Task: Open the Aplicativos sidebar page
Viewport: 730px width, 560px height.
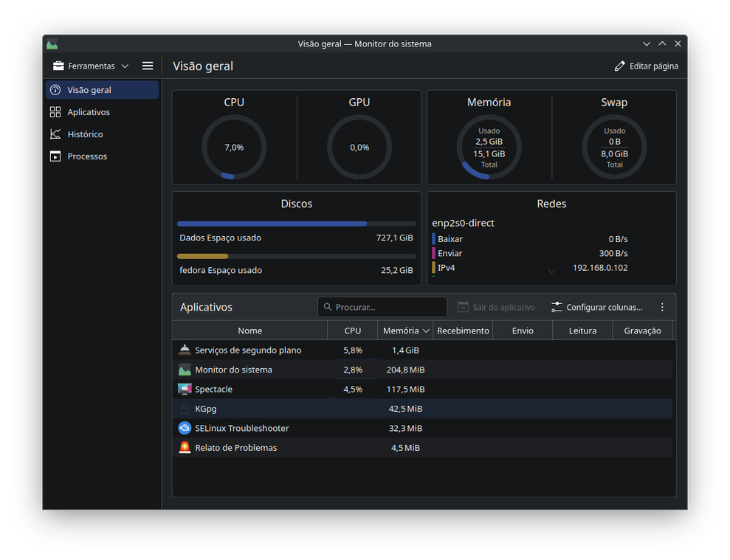Action: [x=102, y=112]
